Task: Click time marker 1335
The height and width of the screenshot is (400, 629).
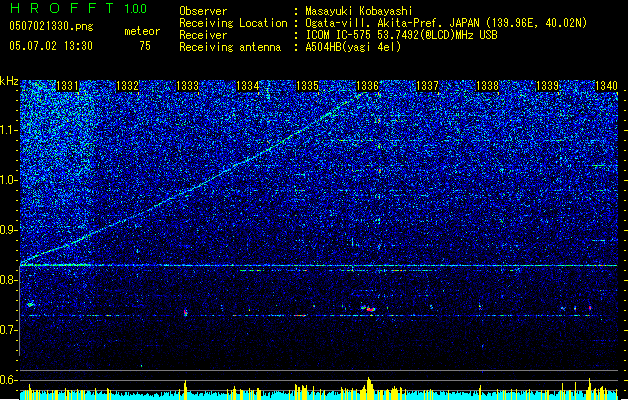Action: [x=307, y=86]
